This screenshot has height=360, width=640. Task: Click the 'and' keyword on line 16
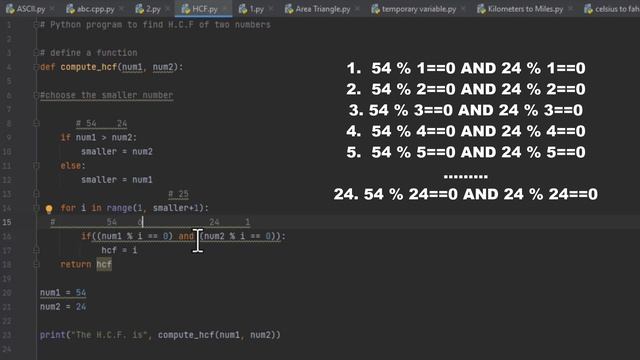click(186, 236)
